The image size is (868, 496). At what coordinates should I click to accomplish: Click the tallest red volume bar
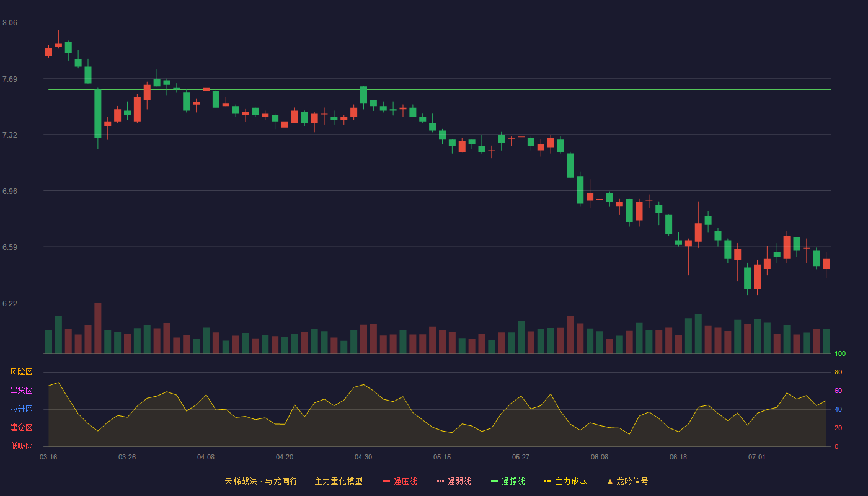pos(98,328)
